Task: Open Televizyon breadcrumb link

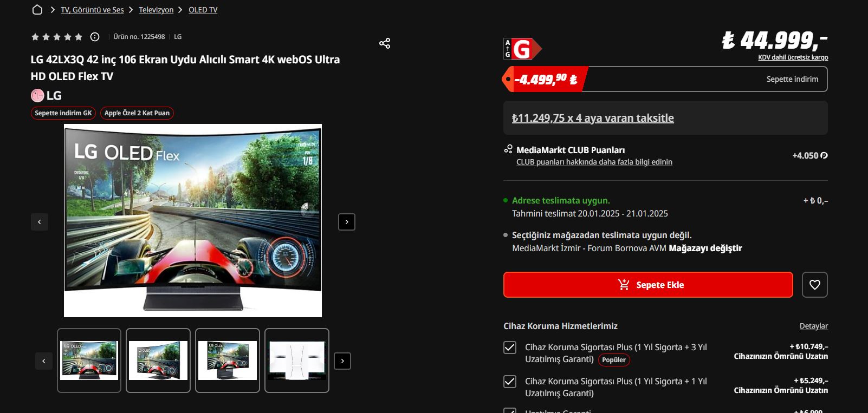Action: click(x=156, y=10)
